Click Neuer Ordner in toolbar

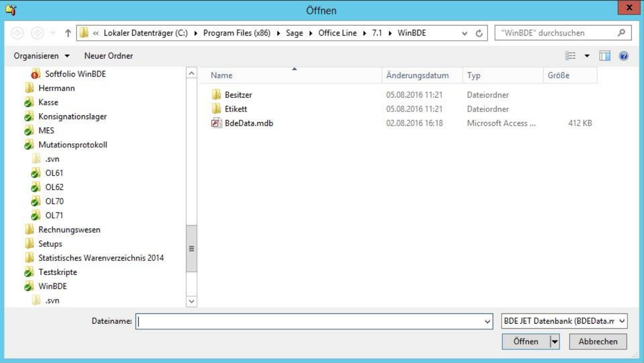coord(108,56)
